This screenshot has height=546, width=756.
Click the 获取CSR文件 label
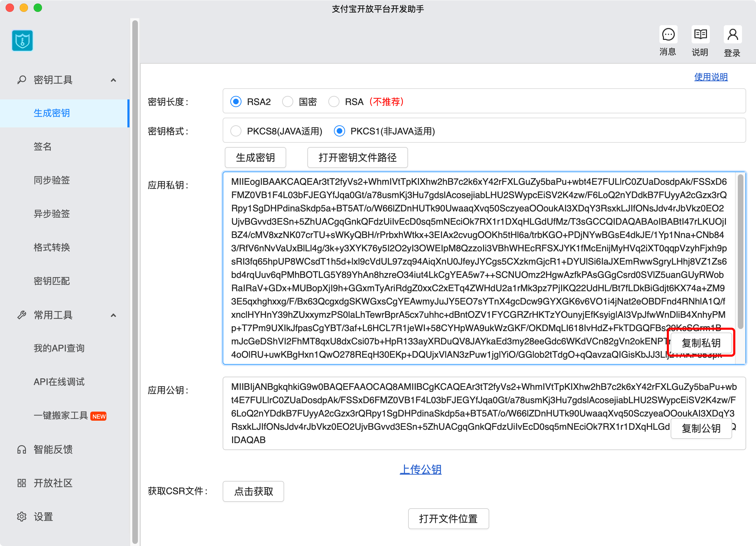point(178,491)
